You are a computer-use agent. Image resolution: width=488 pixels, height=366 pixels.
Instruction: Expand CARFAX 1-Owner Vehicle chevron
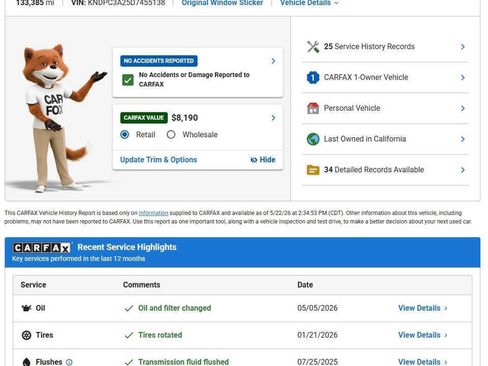[x=463, y=77]
